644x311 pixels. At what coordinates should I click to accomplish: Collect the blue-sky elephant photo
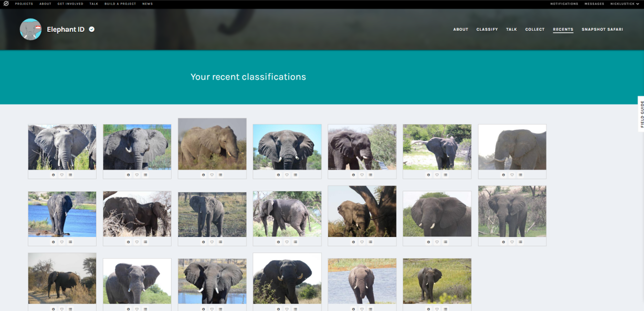295,175
